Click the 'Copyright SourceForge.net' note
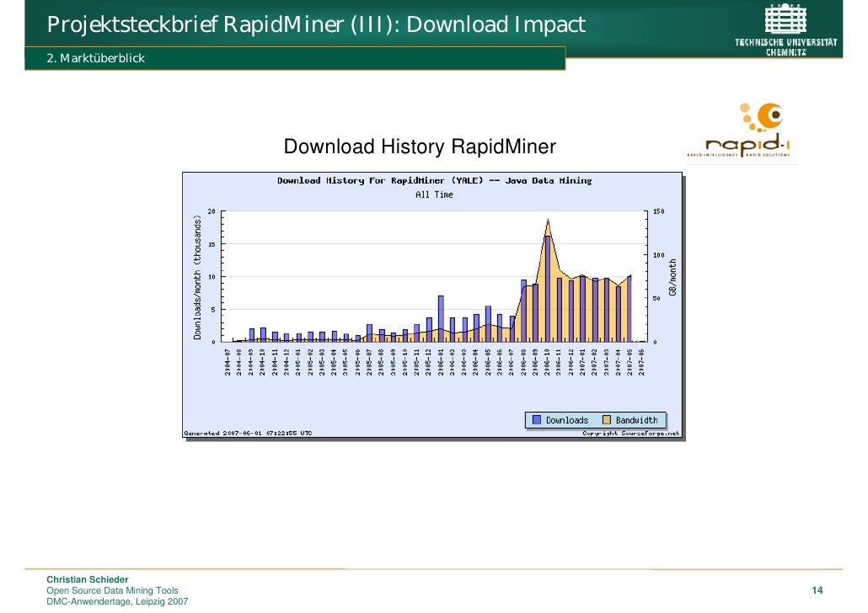 point(630,433)
